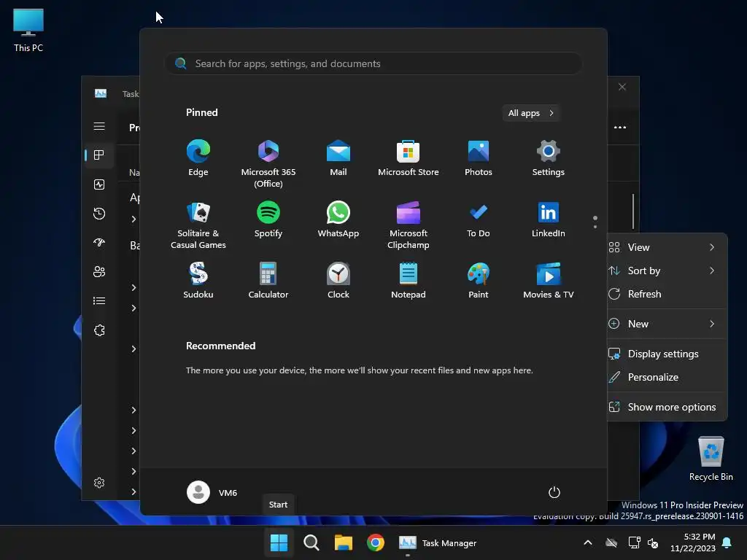Launch Spotify from Start menu
The width and height of the screenshot is (747, 560).
pyautogui.click(x=268, y=220)
